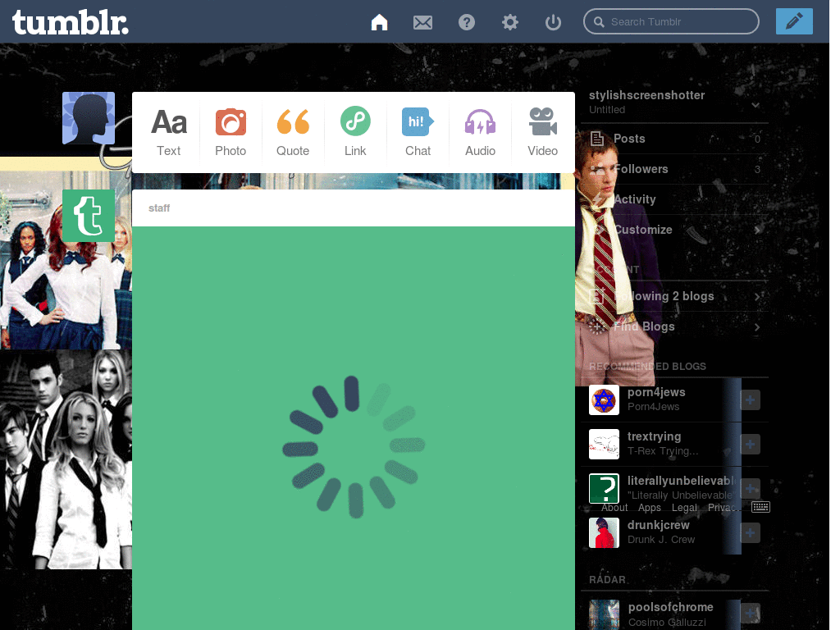Open settings gear icon in header
840x630 pixels.
tap(510, 22)
